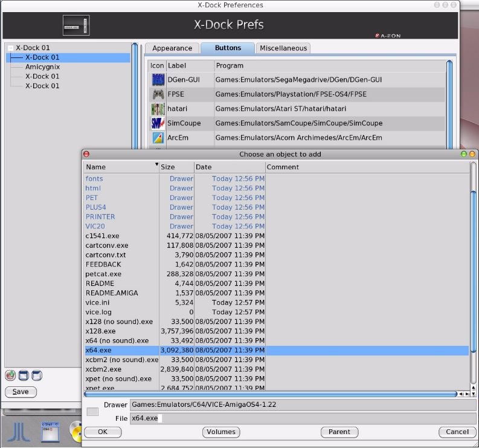Open the PET drawer
The height and width of the screenshot is (448, 479).
click(x=92, y=198)
